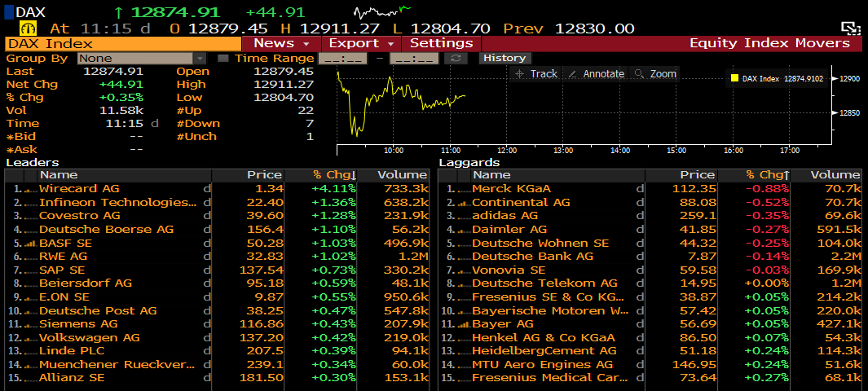Activate the Annotate pencil tool

[597, 73]
